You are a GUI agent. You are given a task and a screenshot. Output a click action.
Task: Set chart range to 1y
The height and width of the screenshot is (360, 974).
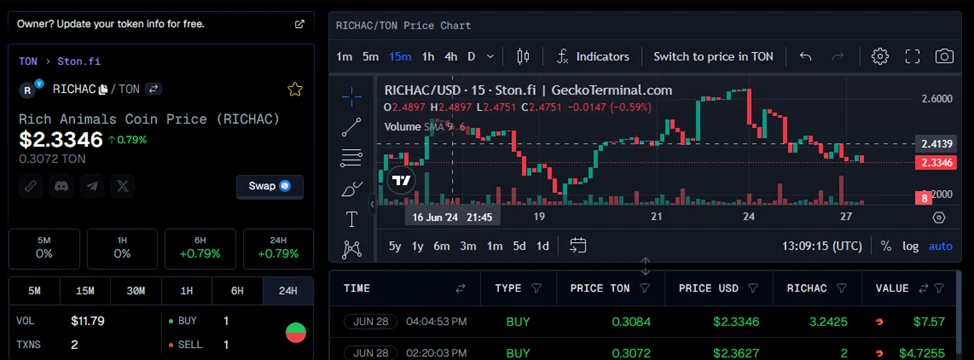pyautogui.click(x=417, y=246)
